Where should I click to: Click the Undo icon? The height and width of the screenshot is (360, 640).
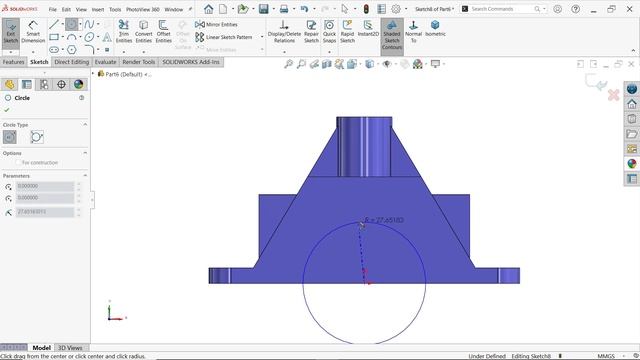(304, 9)
